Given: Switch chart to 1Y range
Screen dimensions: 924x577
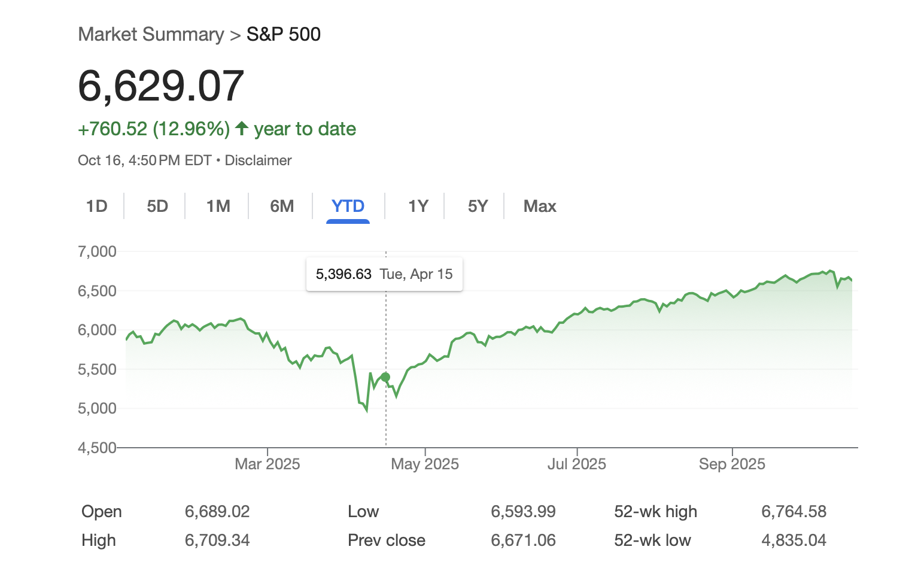Looking at the screenshot, I should click(x=418, y=206).
